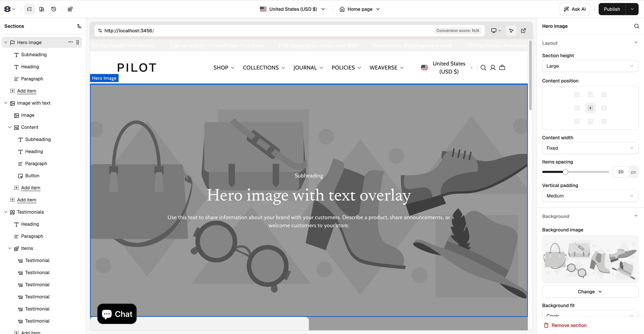Open the COLLECTIONS navigation menu
Screen dimensions: 644x334
[x=264, y=68]
